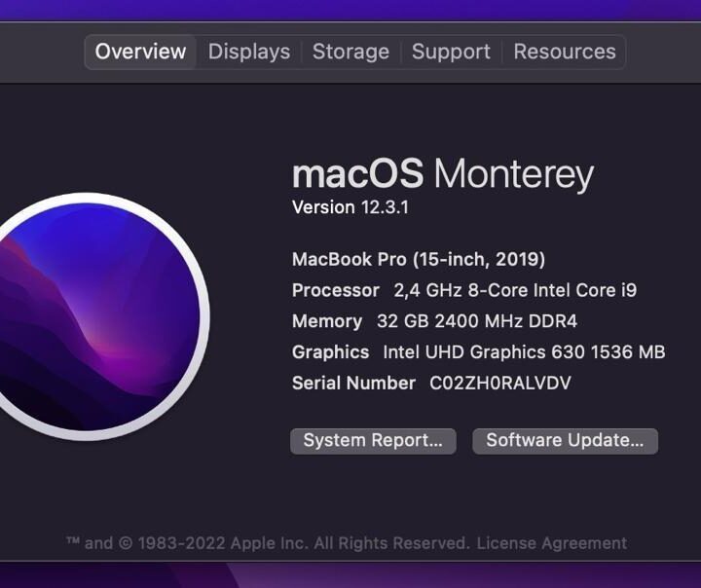Launch Software Update
This screenshot has height=588, width=701.
565,440
